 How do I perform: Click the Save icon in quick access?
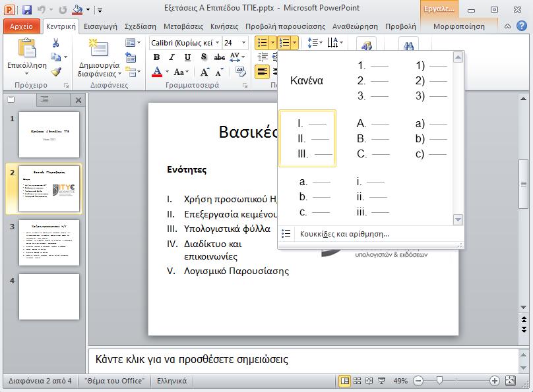pos(27,10)
